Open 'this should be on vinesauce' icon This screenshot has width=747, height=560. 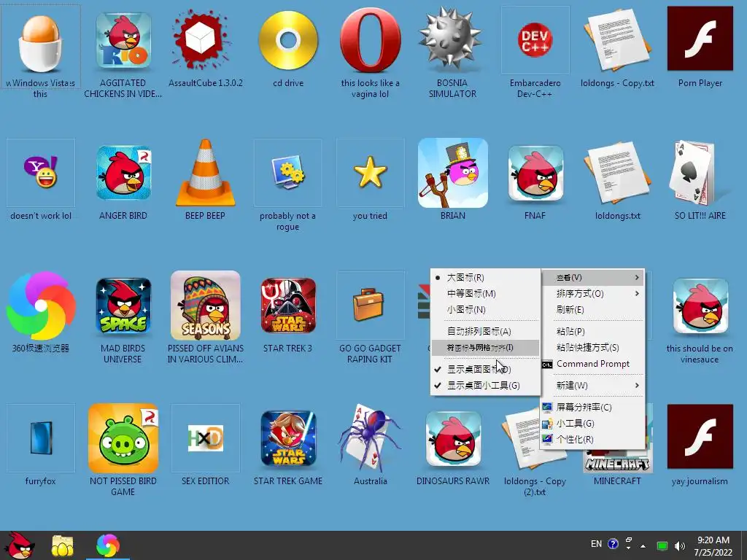[x=700, y=306]
